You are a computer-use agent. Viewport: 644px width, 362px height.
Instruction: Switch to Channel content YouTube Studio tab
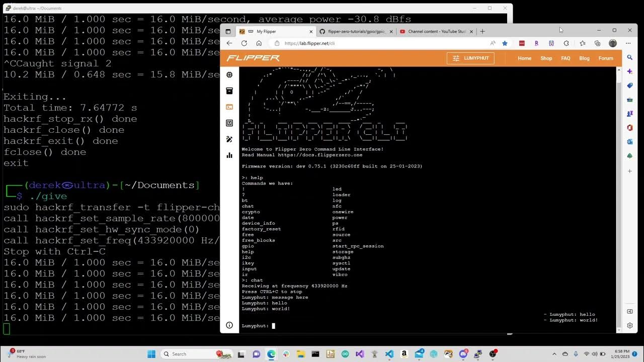point(437,31)
